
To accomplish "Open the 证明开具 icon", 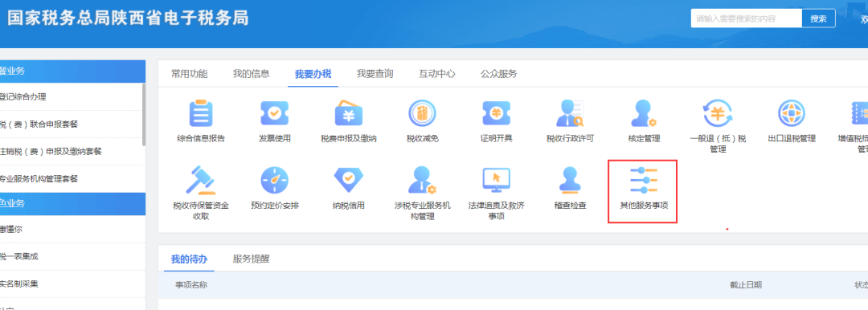I will click(x=496, y=113).
